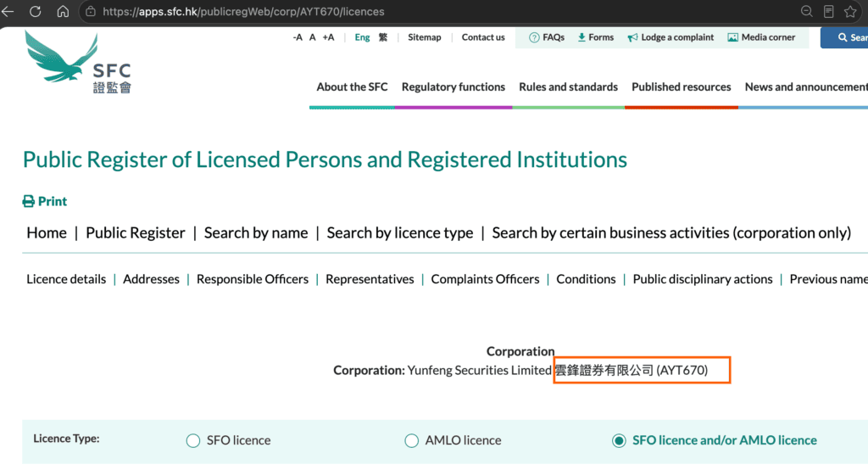
Task: Open the About the SFC menu
Action: point(352,87)
